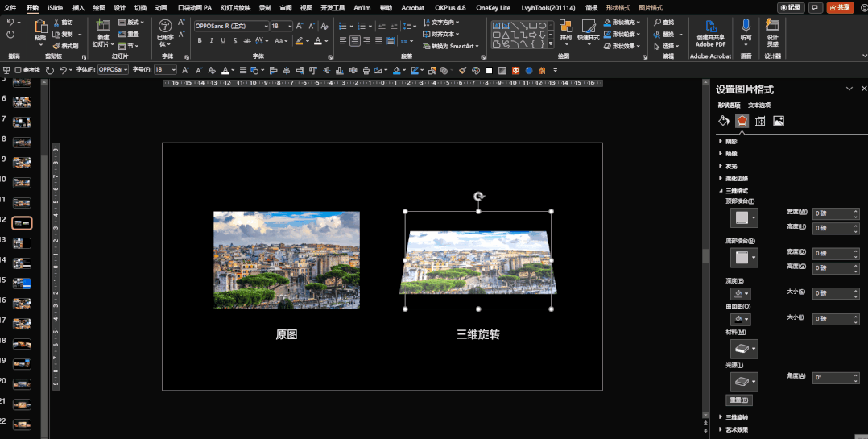
Task: Select the original picture labeled 原图
Action: [x=287, y=259]
